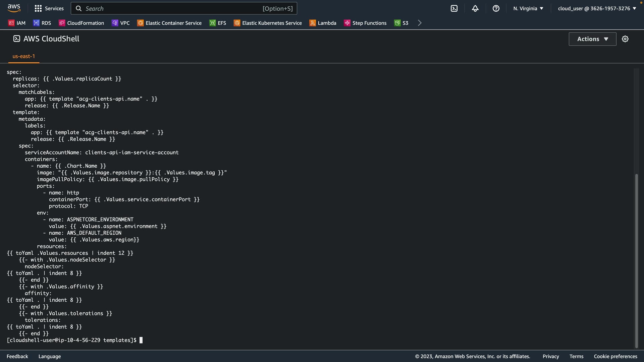Click the Feedback link
Viewport: 644px width, 362px height.
point(17,356)
